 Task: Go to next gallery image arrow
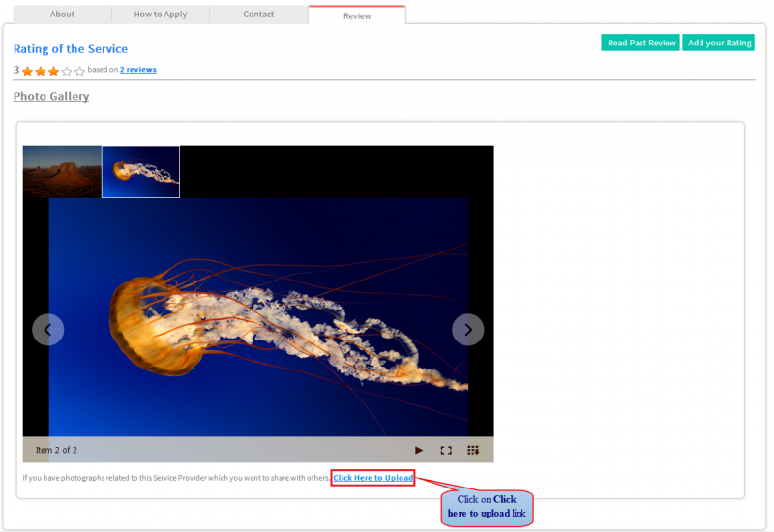pos(468,330)
